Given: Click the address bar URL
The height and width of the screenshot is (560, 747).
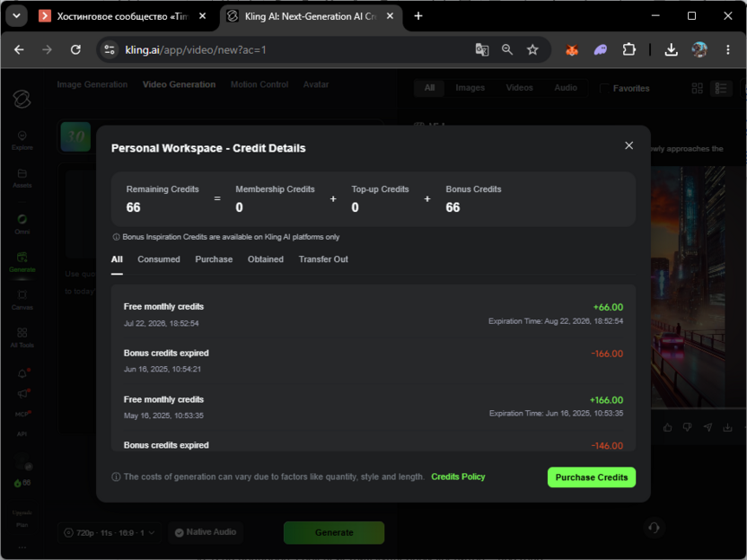Looking at the screenshot, I should coord(196,49).
